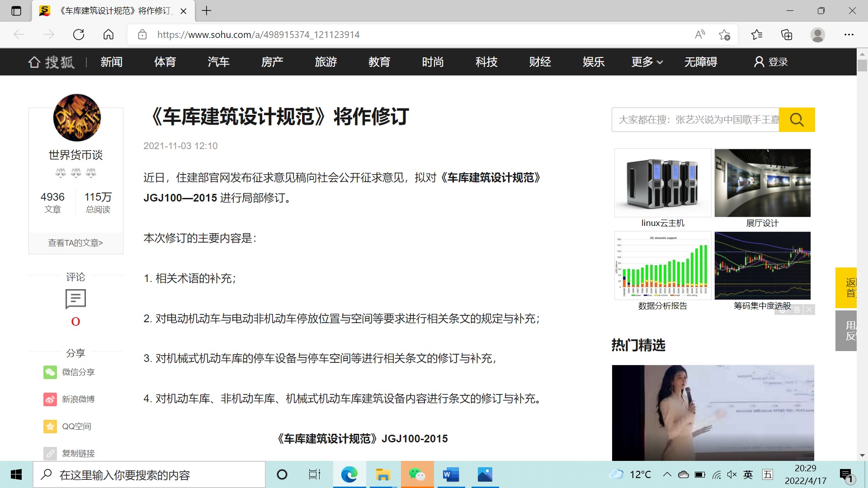Open 时尚 channel in nav bar

point(433,62)
